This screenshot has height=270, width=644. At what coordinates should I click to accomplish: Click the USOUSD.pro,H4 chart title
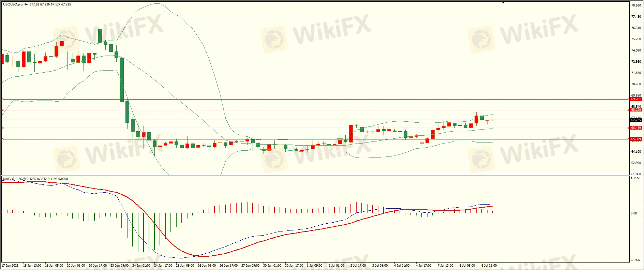(x=15, y=4)
